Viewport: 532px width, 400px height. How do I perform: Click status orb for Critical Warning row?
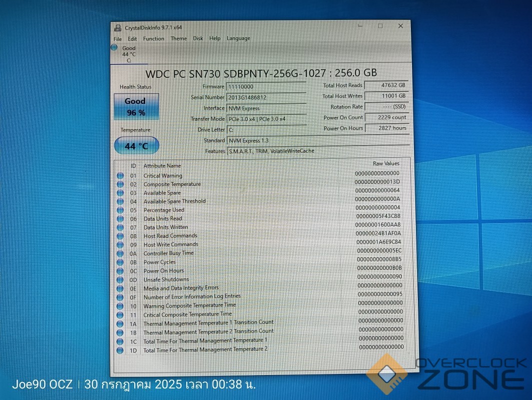120,175
